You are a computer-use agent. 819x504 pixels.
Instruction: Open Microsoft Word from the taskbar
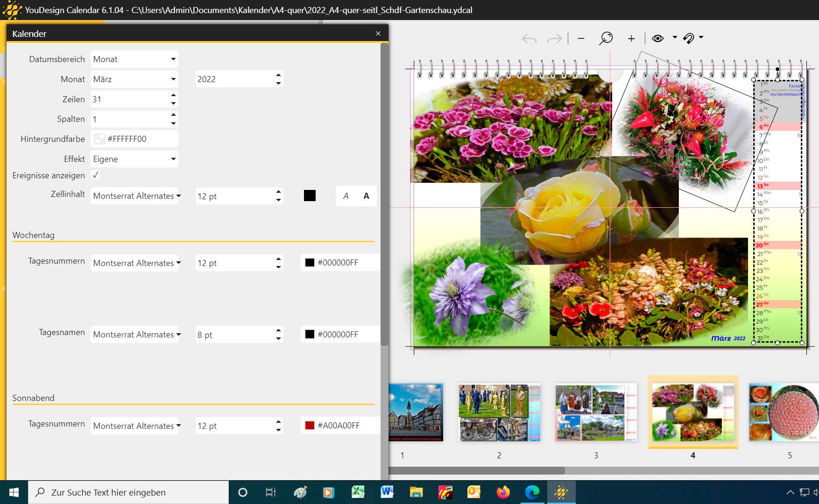387,492
